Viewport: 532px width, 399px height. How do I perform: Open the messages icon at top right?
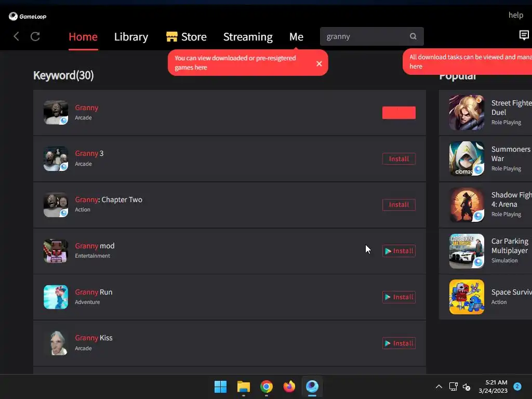[524, 35]
